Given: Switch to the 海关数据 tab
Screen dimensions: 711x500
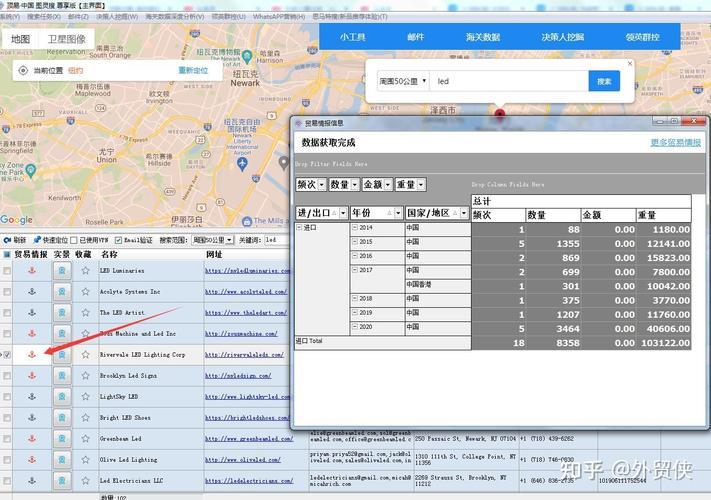Looking at the screenshot, I should (x=483, y=37).
